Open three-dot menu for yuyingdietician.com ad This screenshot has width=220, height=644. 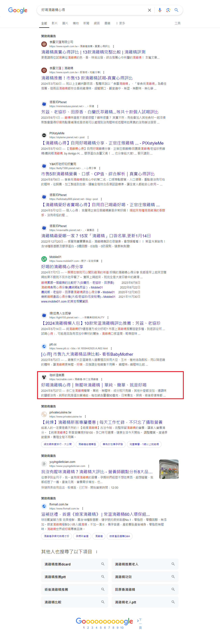pyautogui.click(x=89, y=466)
